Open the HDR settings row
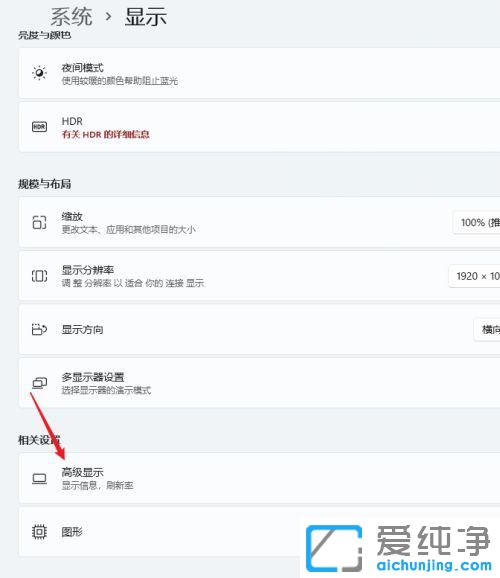500x578 pixels. [x=259, y=127]
